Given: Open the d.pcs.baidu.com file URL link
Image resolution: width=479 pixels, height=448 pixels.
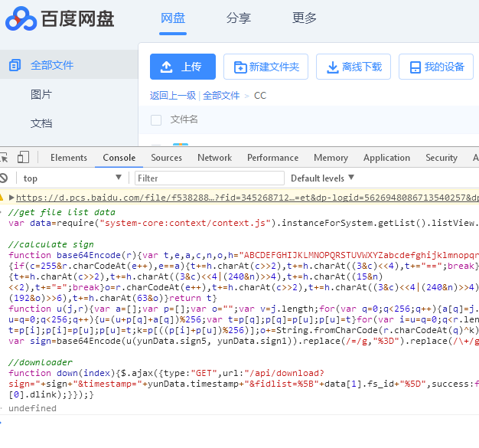Looking at the screenshot, I should click(x=247, y=198).
